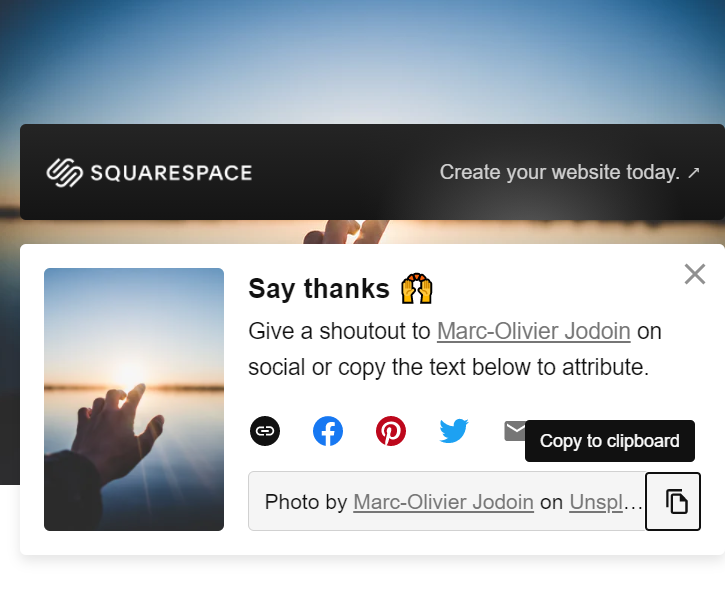Open Marc-Olivier Jodoin link in shoutout text
This screenshot has height=597, width=725.
coord(534,331)
